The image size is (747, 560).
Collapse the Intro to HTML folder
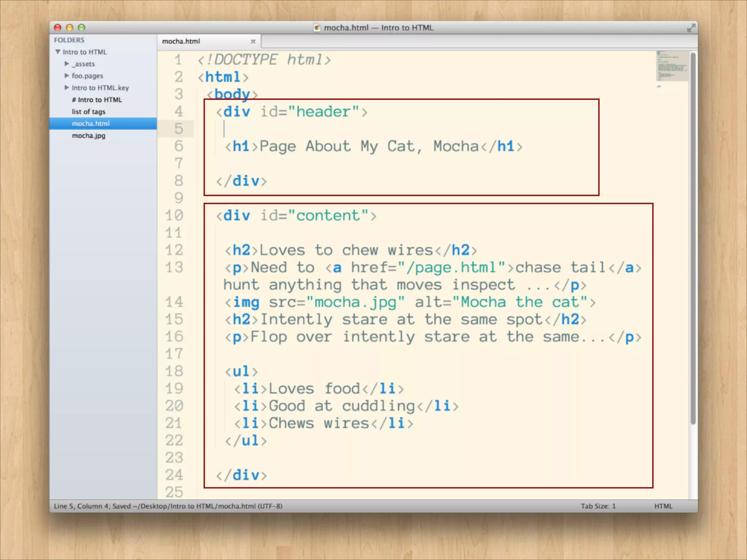(x=58, y=52)
